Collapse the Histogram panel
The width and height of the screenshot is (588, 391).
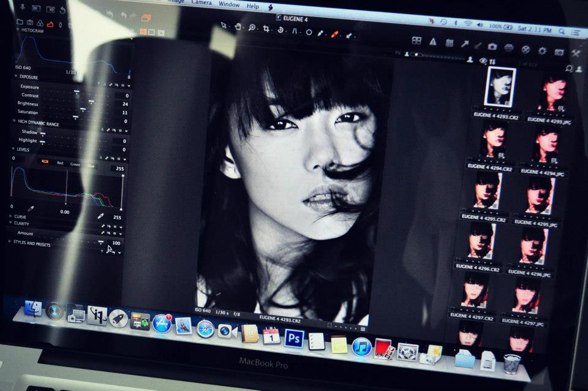click(18, 29)
